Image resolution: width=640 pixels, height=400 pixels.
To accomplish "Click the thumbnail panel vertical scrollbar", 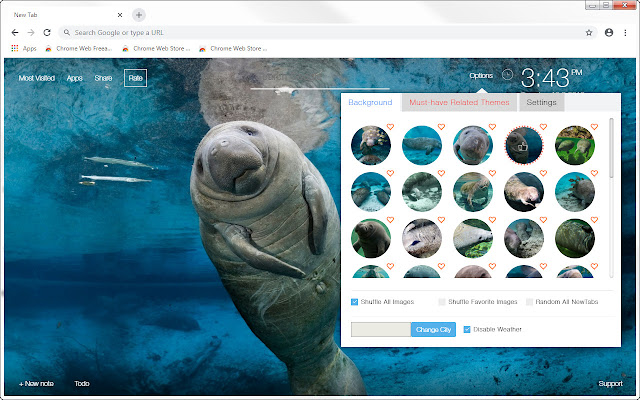I will click(611, 148).
